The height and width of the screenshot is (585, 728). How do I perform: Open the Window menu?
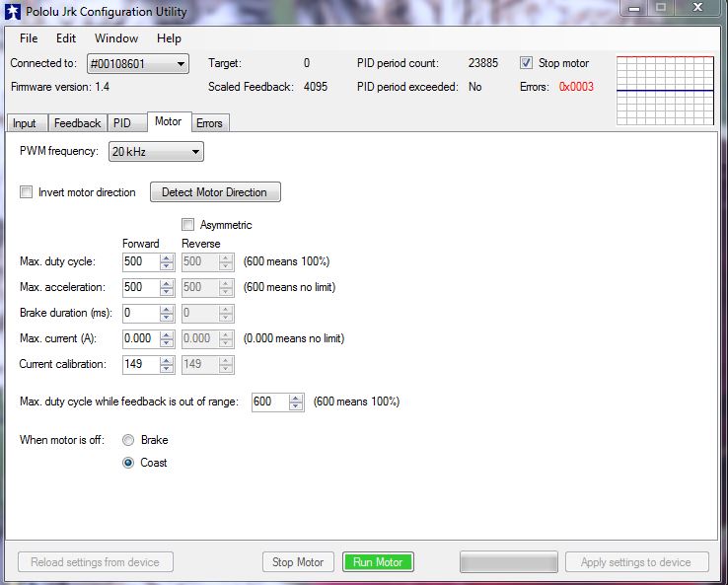tap(116, 38)
